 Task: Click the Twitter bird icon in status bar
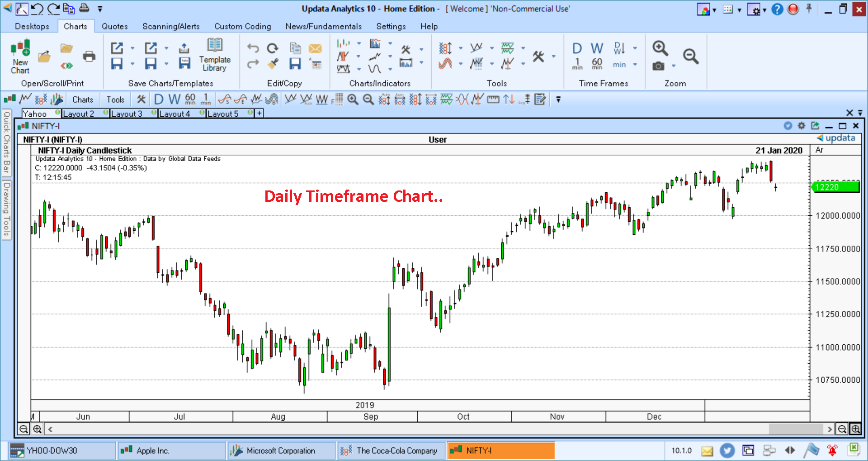[x=727, y=451]
